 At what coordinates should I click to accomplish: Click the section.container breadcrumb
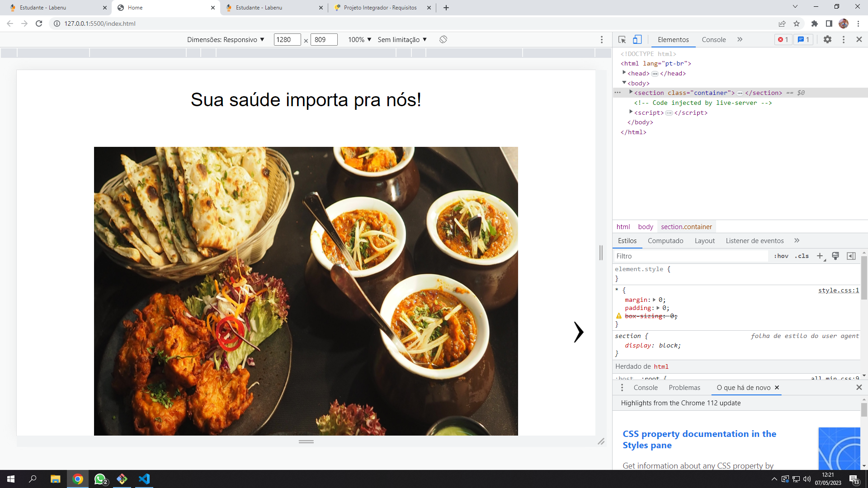(x=686, y=226)
